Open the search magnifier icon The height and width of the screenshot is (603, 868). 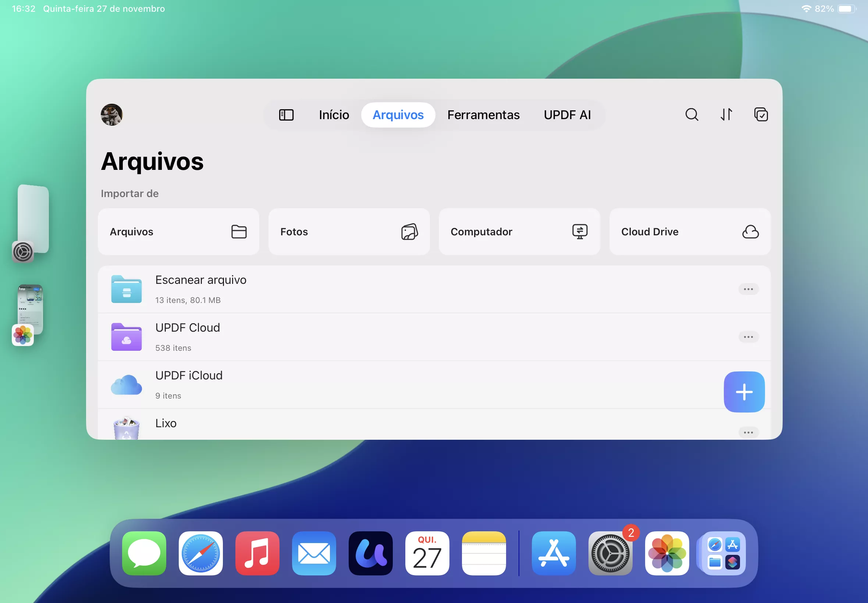click(x=691, y=114)
